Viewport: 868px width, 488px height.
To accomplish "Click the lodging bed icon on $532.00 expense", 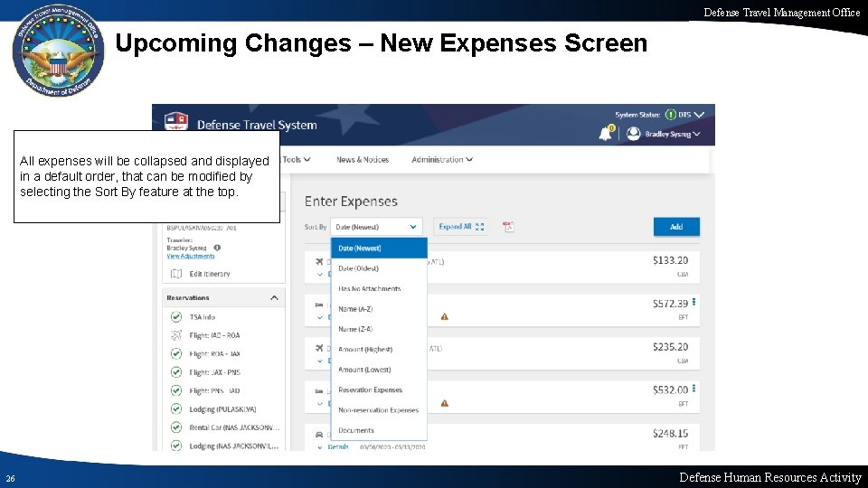I will tap(319, 391).
